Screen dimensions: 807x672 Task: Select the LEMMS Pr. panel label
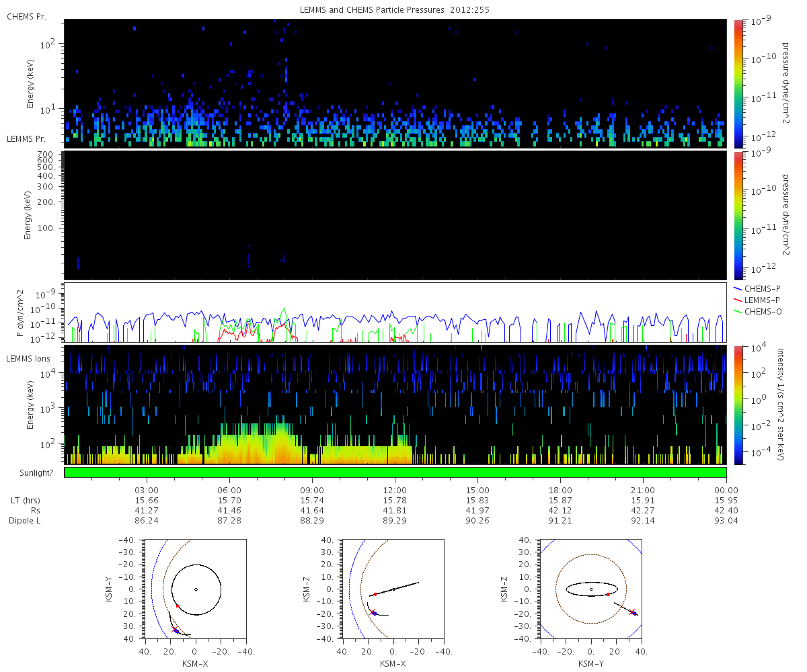27,139
